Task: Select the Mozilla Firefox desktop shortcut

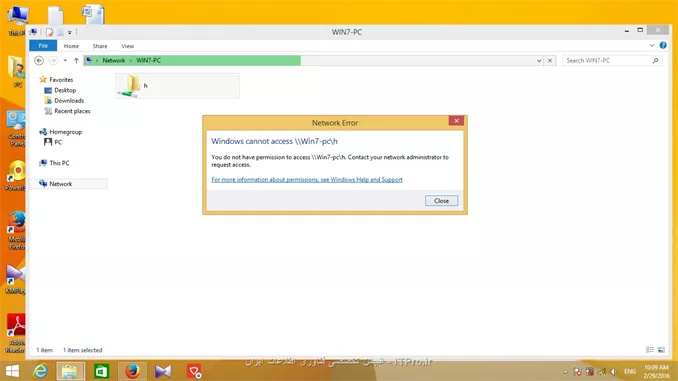Action: click(16, 231)
